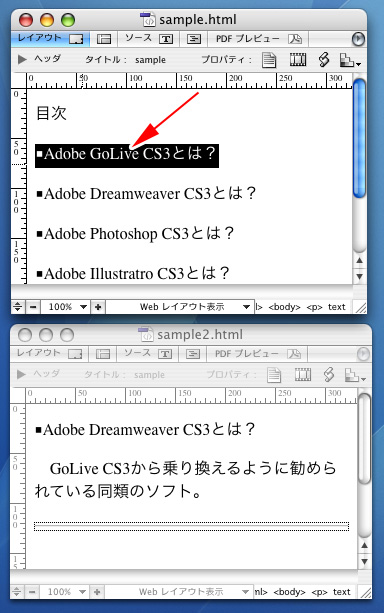
Task: Select the レイアウト tab in the sample.html window
Action: pyautogui.click(x=50, y=38)
